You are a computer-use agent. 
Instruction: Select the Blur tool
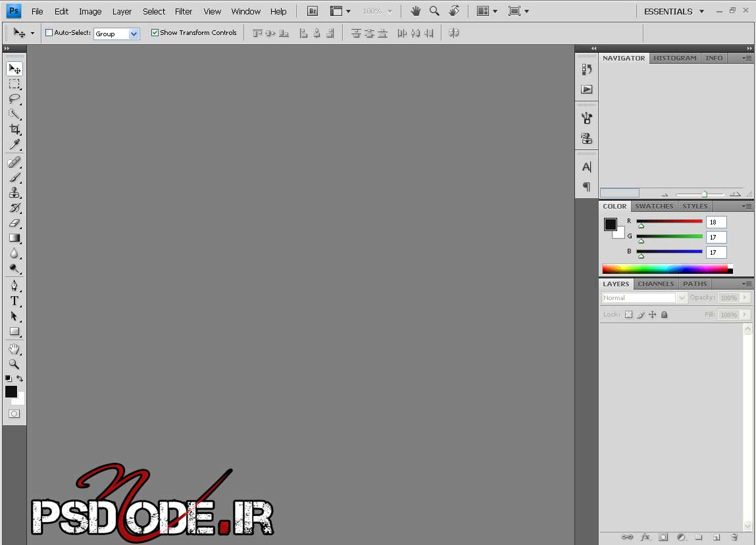14,253
